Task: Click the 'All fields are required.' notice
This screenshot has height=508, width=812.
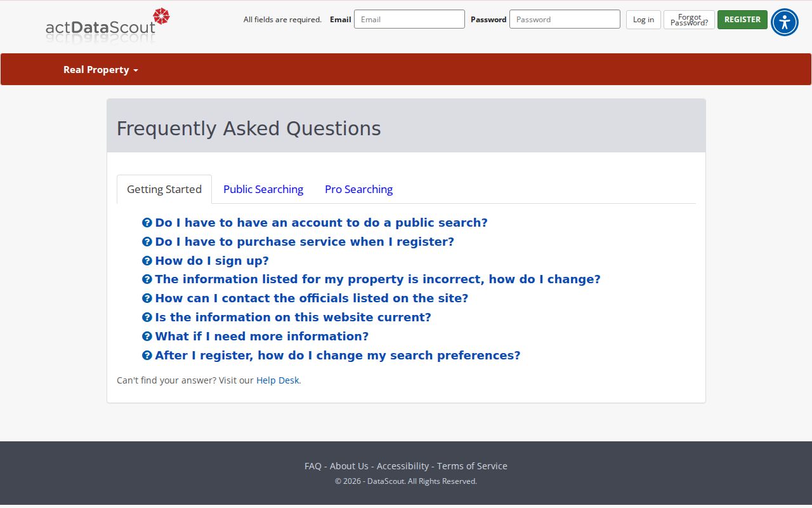Action: coord(282,20)
